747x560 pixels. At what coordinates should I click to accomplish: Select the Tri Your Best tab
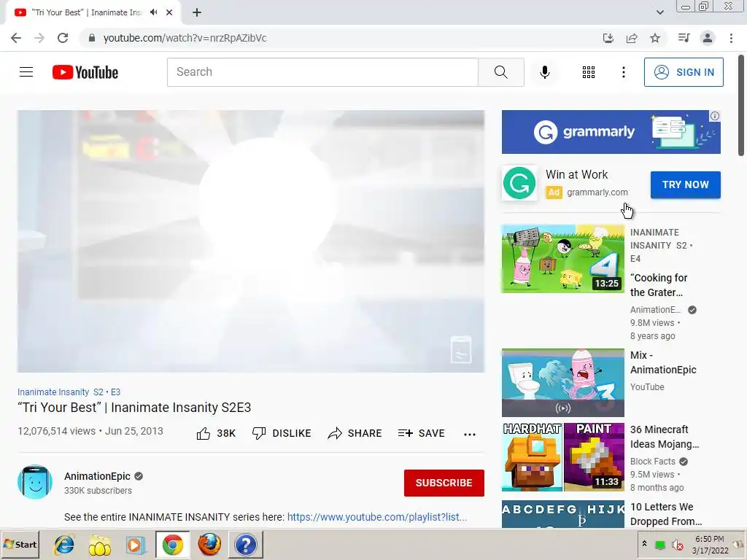[86, 12]
